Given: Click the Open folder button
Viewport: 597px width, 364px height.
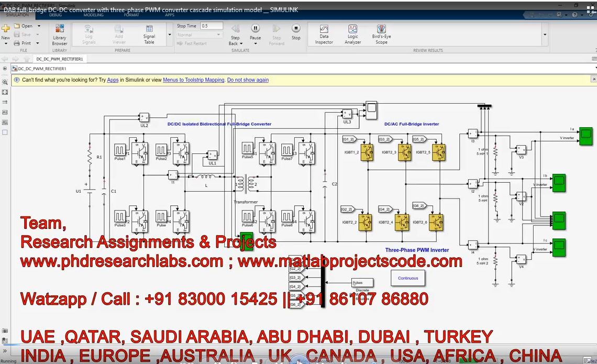Looking at the screenshot, I should (23, 26).
